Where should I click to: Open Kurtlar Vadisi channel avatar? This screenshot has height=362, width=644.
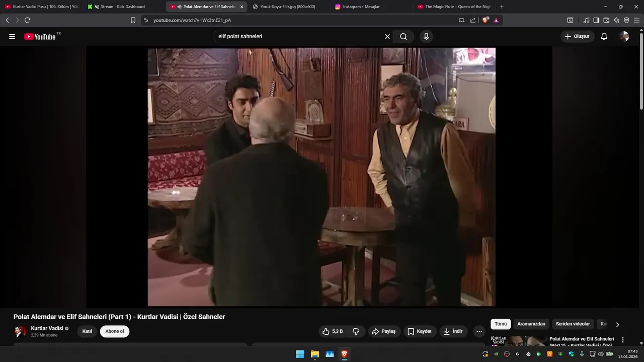click(20, 331)
